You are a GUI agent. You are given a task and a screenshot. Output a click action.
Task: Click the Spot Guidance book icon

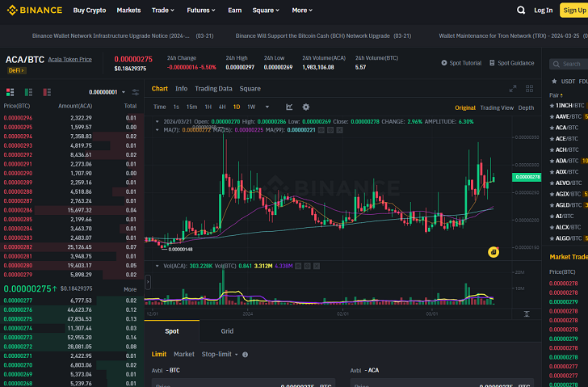click(492, 63)
